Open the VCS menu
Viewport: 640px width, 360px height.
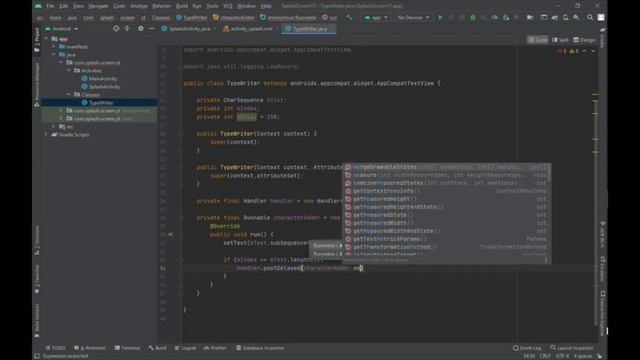228,6
